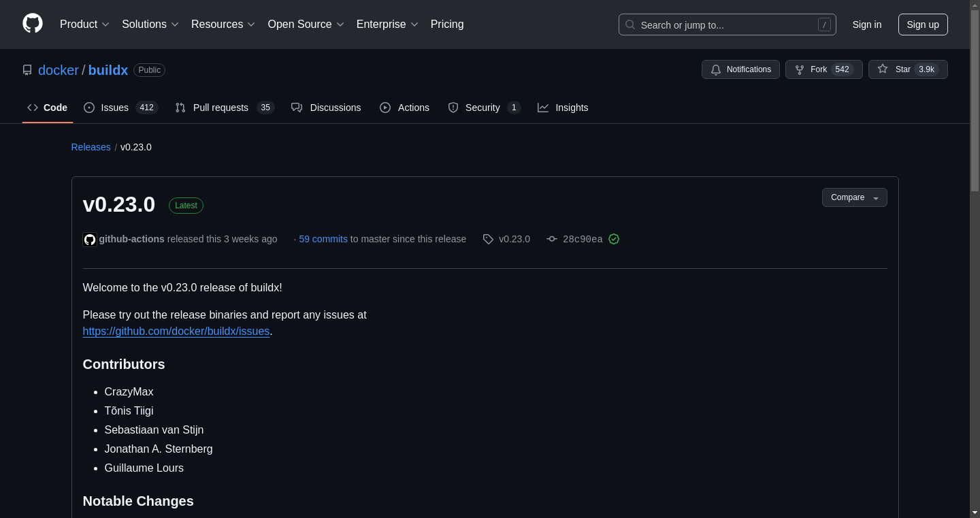980x518 pixels.
Task: Click the slash shortcut key hint
Action: coord(824,25)
